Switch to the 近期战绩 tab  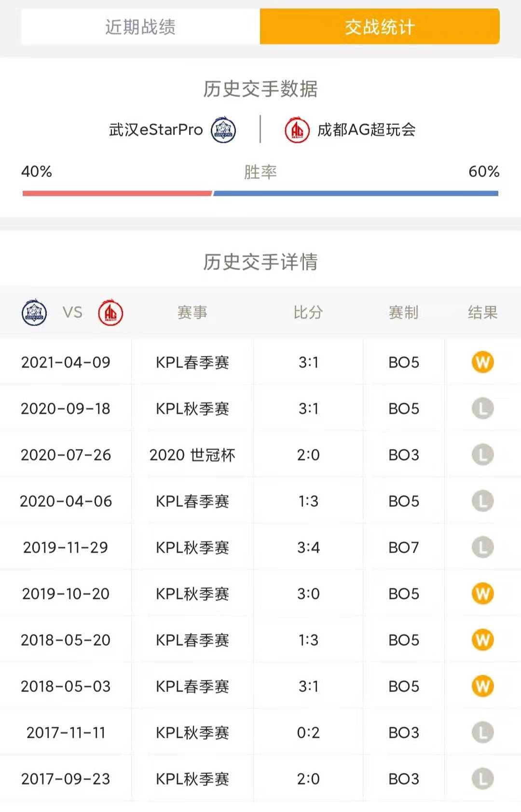pyautogui.click(x=140, y=27)
